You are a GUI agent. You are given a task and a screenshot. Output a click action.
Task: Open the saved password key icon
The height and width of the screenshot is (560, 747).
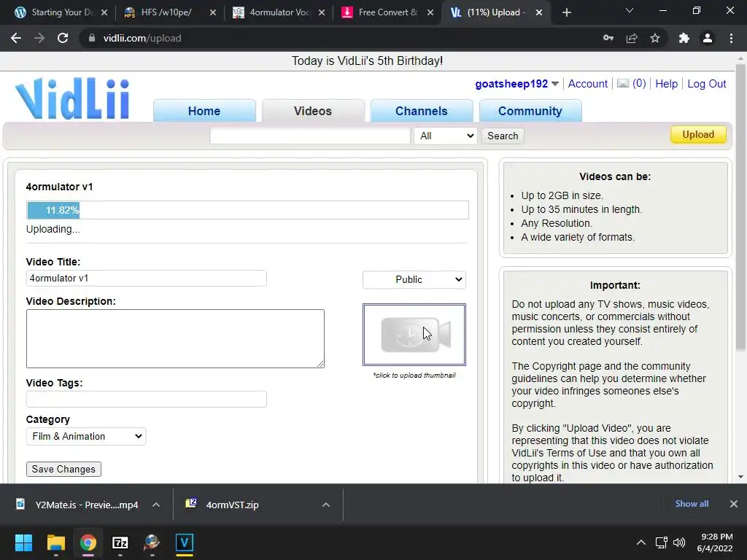coord(608,38)
